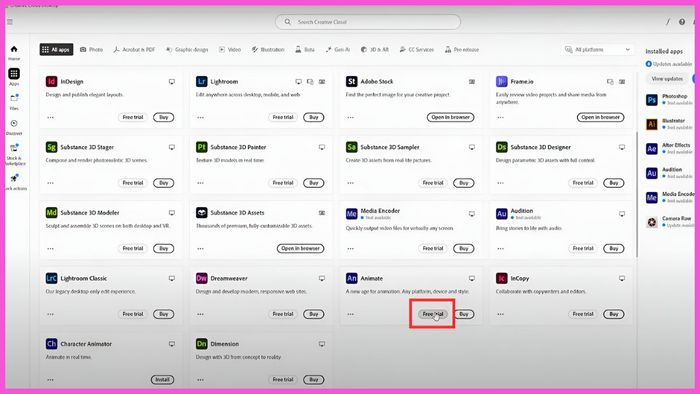Click the Substance 3D Assets icon
This screenshot has width=700, height=394.
pos(201,212)
